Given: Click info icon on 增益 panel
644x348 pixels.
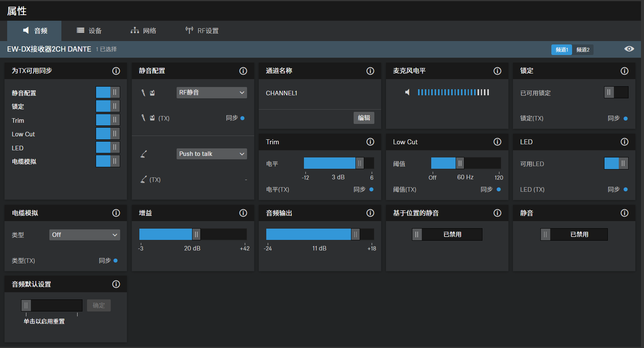Looking at the screenshot, I should click(x=243, y=213).
